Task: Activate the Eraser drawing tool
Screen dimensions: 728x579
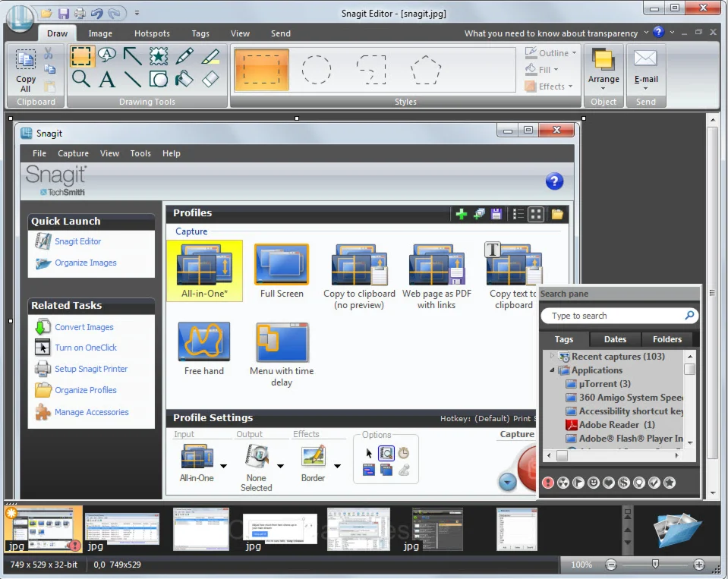Action: coord(211,80)
